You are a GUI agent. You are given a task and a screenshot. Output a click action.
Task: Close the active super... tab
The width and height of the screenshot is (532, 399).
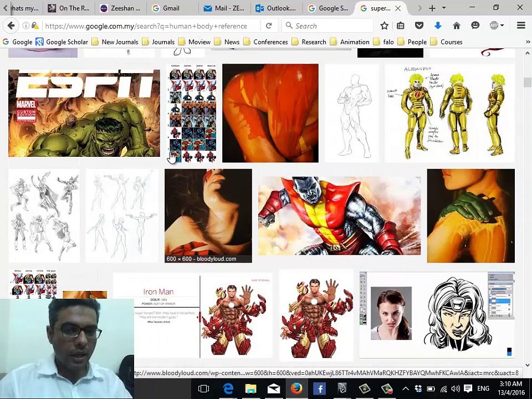coord(398,8)
